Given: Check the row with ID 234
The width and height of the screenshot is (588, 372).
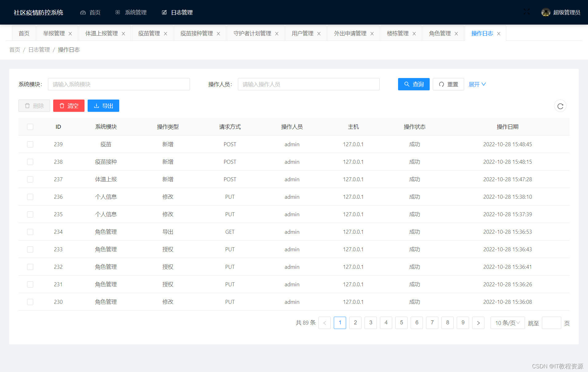Looking at the screenshot, I should (x=30, y=232).
